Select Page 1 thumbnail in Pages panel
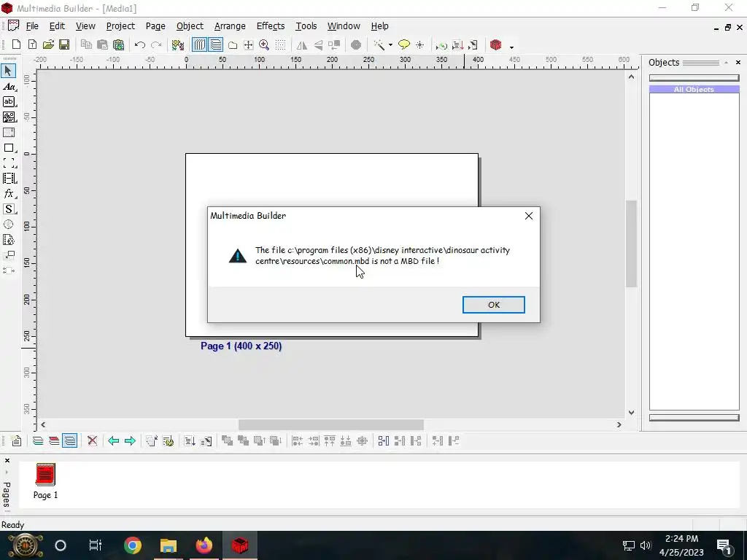 [x=45, y=481]
